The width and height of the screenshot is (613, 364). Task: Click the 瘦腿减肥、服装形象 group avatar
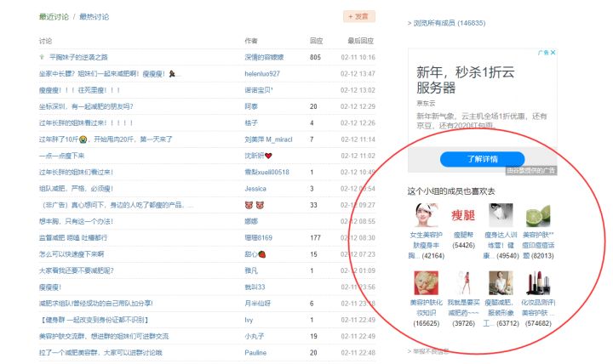(x=501, y=282)
